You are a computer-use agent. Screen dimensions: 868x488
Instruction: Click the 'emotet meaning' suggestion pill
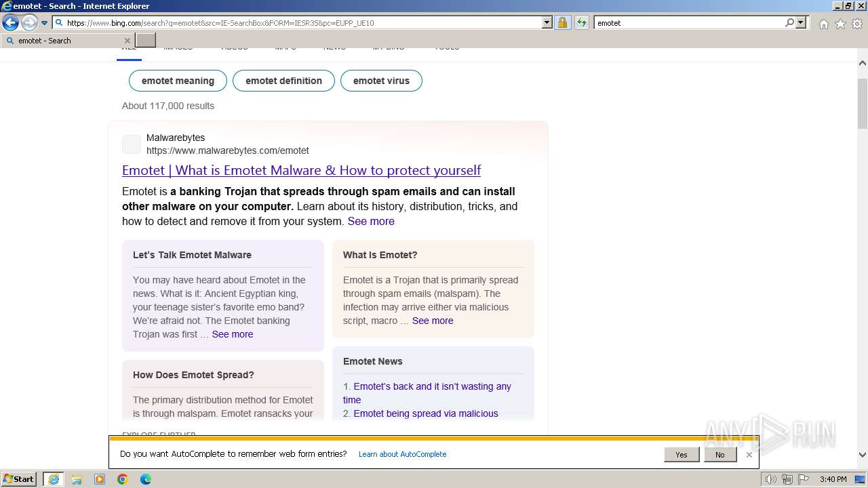point(178,81)
